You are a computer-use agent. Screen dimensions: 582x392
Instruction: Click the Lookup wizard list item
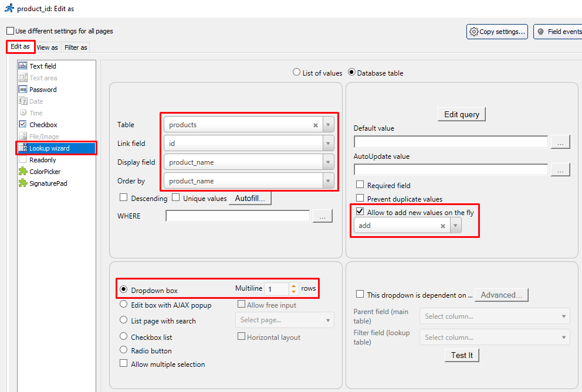pyautogui.click(x=49, y=148)
